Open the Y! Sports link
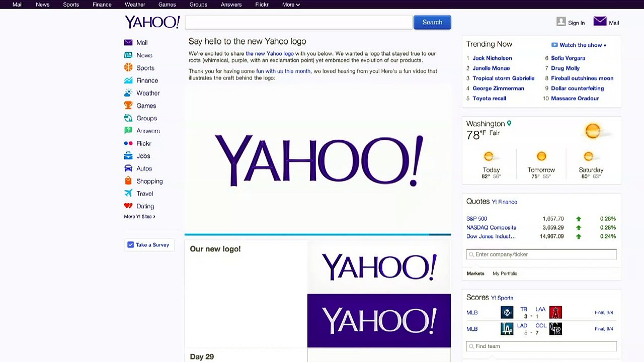The height and width of the screenshot is (362, 644). (502, 298)
